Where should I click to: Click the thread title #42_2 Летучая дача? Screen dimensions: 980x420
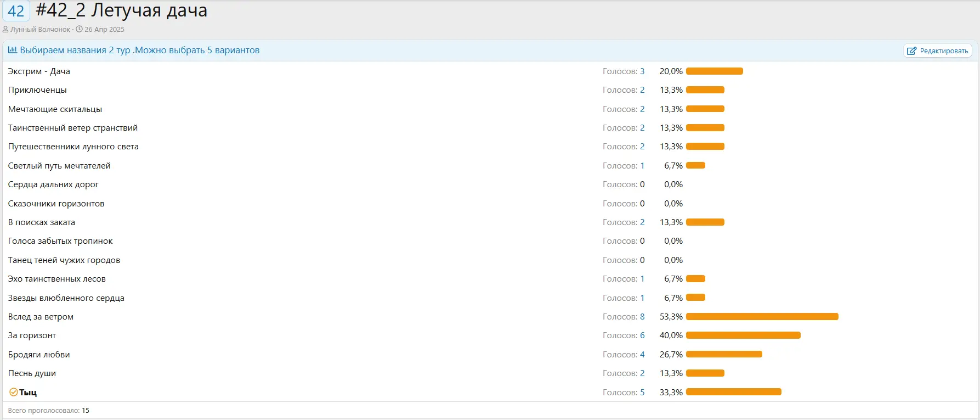[x=121, y=10]
